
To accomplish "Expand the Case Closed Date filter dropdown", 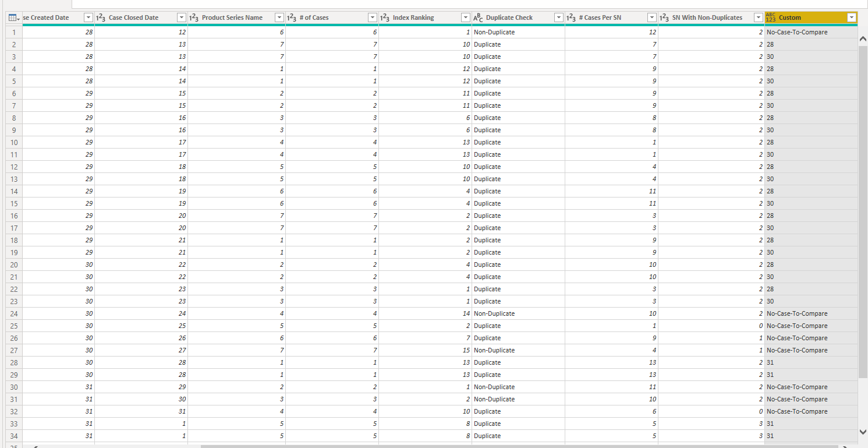I will tap(181, 17).
